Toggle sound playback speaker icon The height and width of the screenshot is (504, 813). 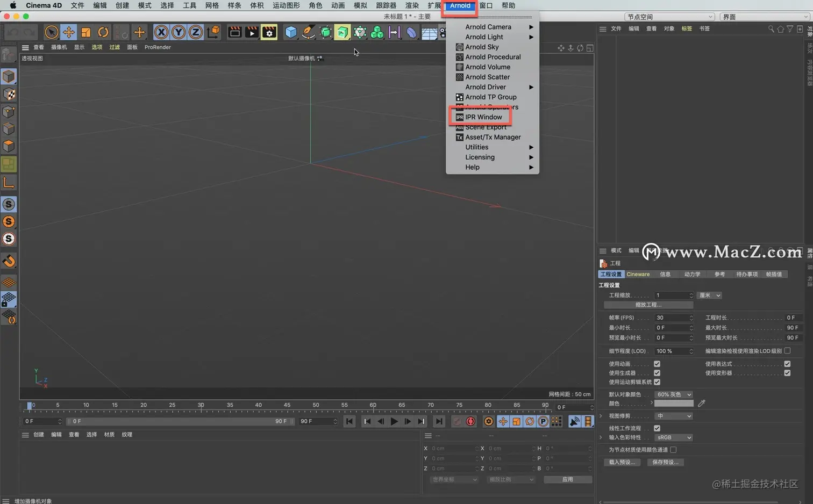tap(574, 421)
